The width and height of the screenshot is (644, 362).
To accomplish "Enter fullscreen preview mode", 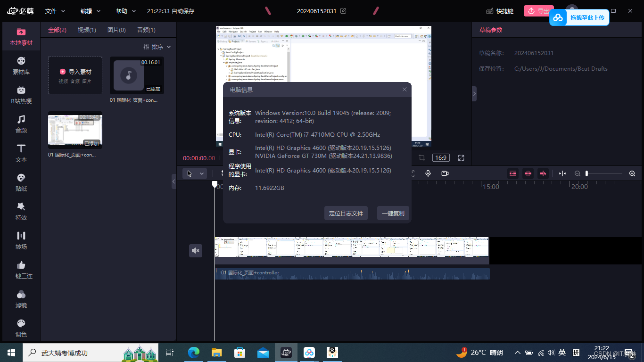I will click(x=461, y=158).
